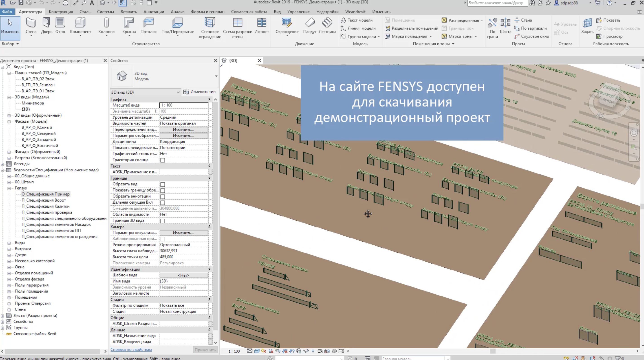Collapse the Графика properties section
644x360 pixels.
[x=209, y=99]
